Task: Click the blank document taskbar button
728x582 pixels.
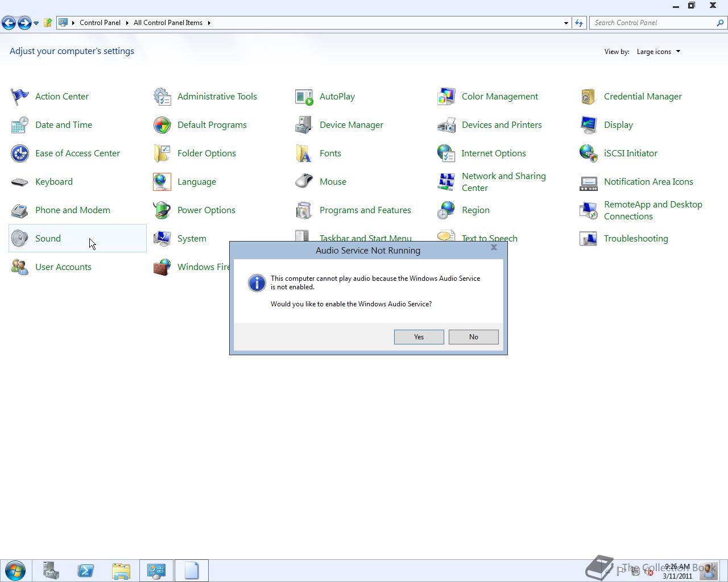Action: point(192,571)
